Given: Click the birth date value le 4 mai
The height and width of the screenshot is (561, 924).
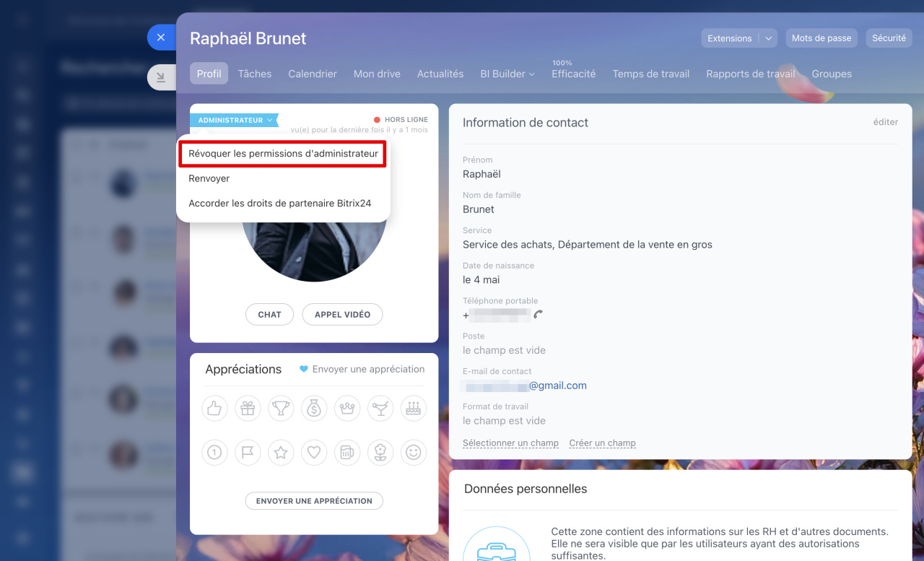Looking at the screenshot, I should 481,279.
